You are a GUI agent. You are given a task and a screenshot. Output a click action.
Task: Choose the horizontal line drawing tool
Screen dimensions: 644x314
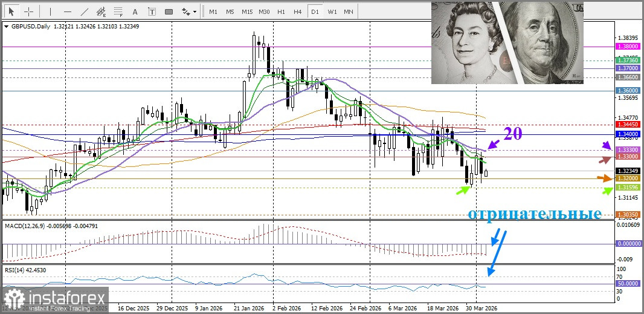click(x=68, y=11)
